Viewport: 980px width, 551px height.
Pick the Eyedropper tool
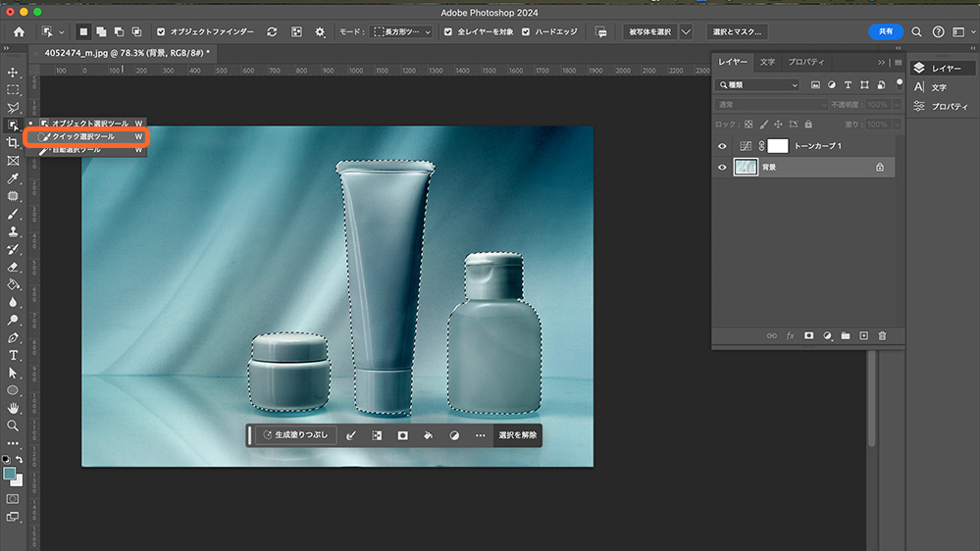tap(13, 178)
